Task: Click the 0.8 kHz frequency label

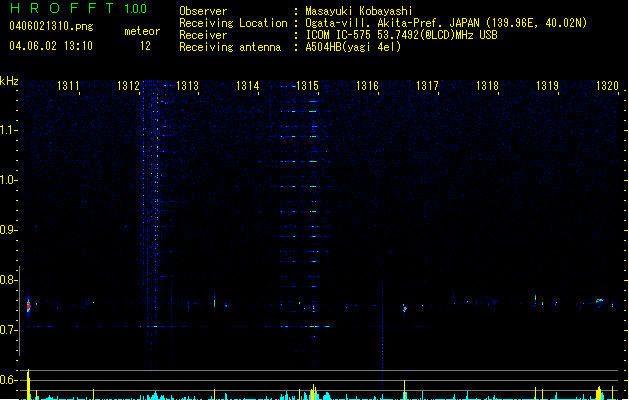Action: coord(8,280)
